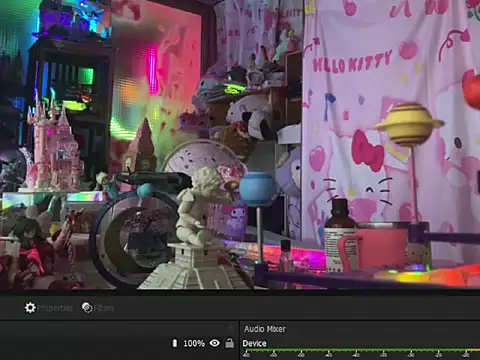Open the Filters dialog for the source
This screenshot has height=360, width=480.
pos(98,308)
